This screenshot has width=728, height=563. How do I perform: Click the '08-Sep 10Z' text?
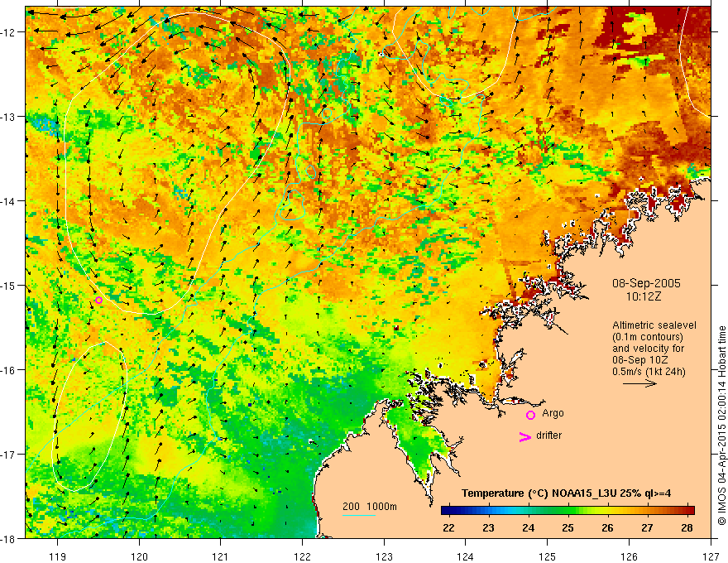point(640,360)
